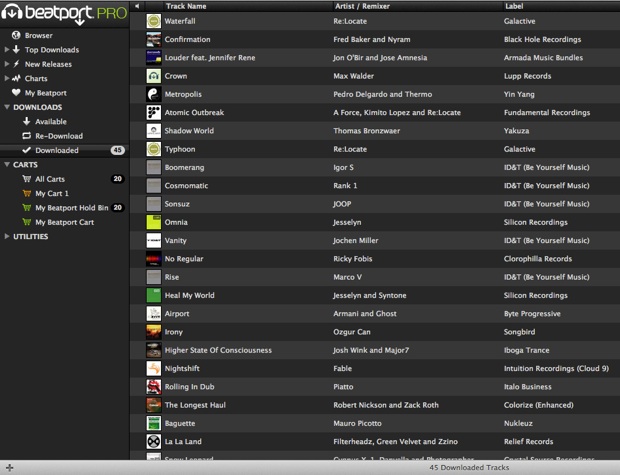620x475 pixels.
Task: Click the All Carts cart icon
Action: coord(26,179)
